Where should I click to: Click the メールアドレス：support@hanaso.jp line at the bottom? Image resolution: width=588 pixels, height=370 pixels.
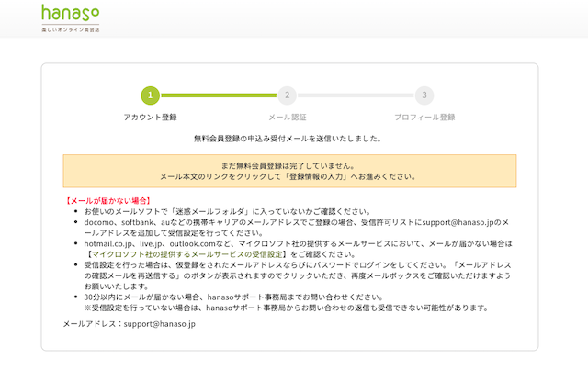click(130, 324)
